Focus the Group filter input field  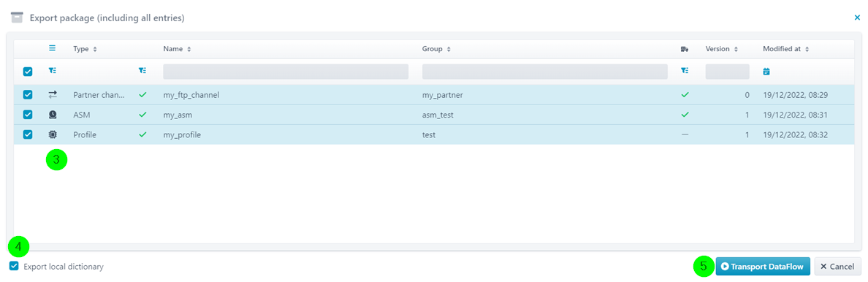pos(545,72)
